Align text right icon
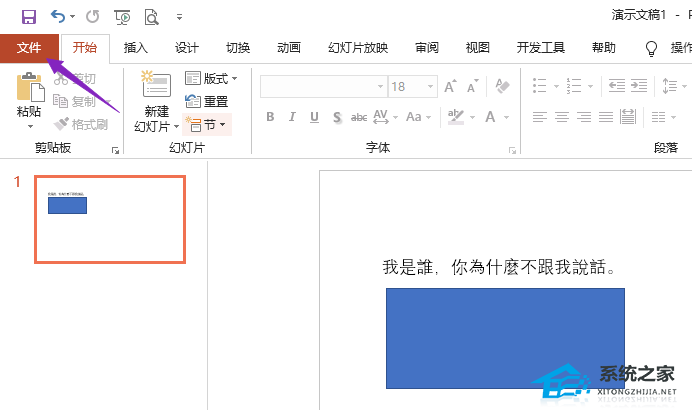The height and width of the screenshot is (410, 692). [584, 117]
